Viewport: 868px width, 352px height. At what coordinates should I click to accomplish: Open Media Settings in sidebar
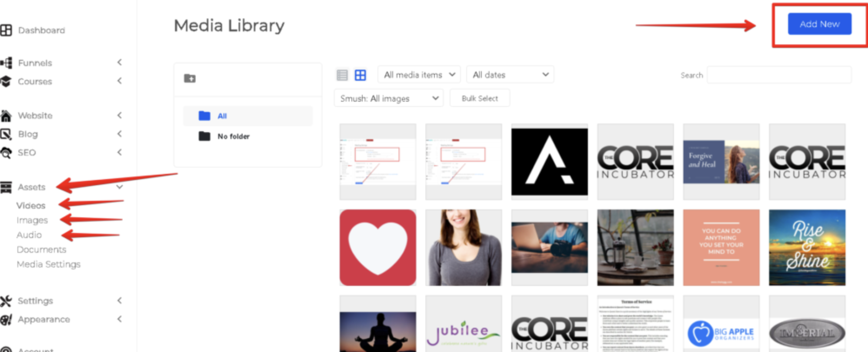[49, 264]
